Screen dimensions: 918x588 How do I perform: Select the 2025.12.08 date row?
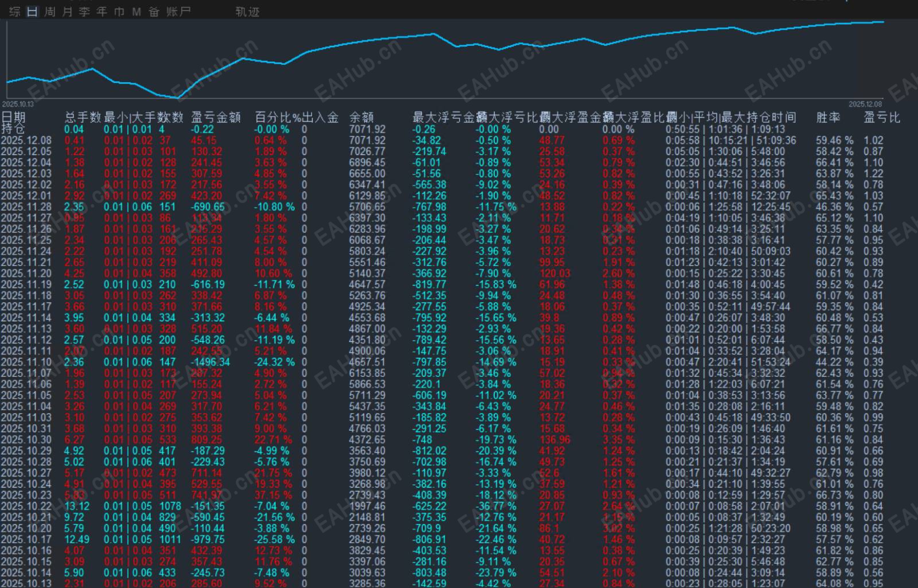tap(26, 141)
